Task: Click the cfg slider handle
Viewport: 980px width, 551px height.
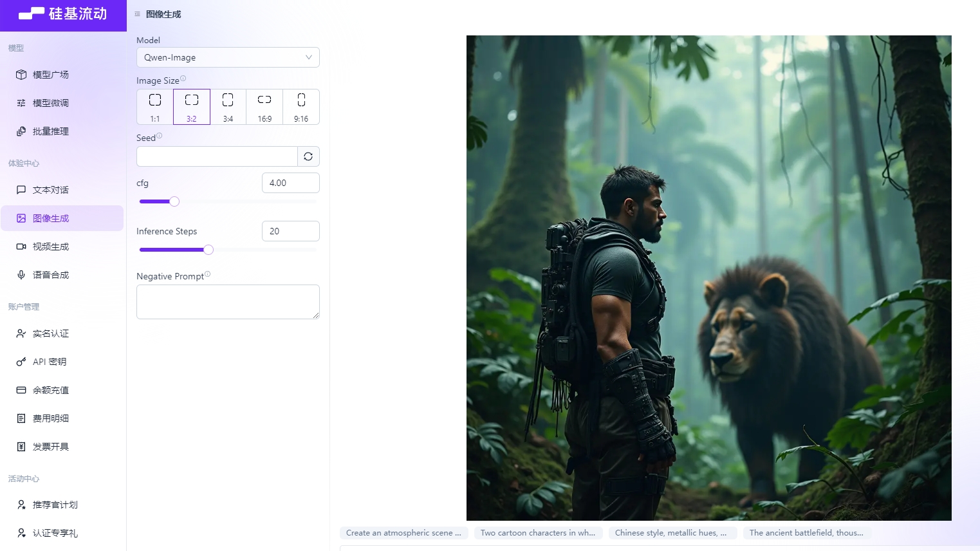Action: coord(174,201)
